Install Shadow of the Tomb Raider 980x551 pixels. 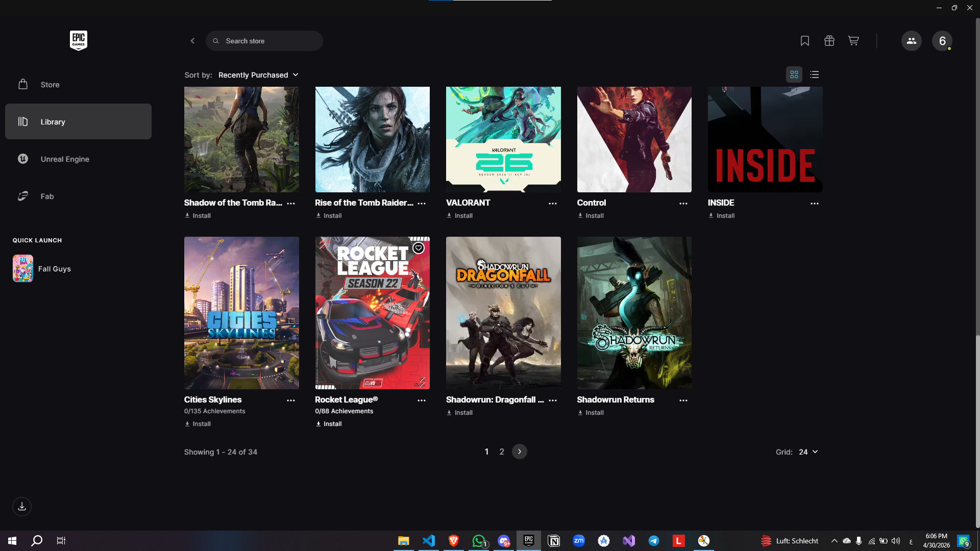coord(198,216)
